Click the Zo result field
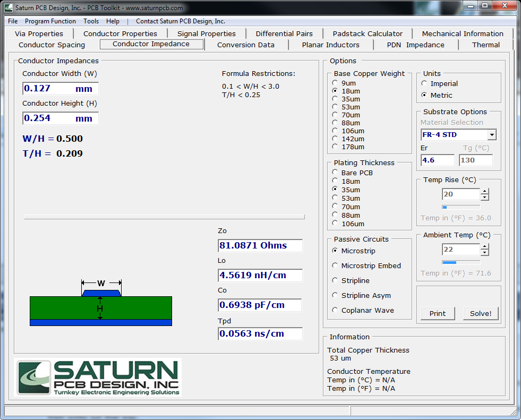 pyautogui.click(x=260, y=245)
